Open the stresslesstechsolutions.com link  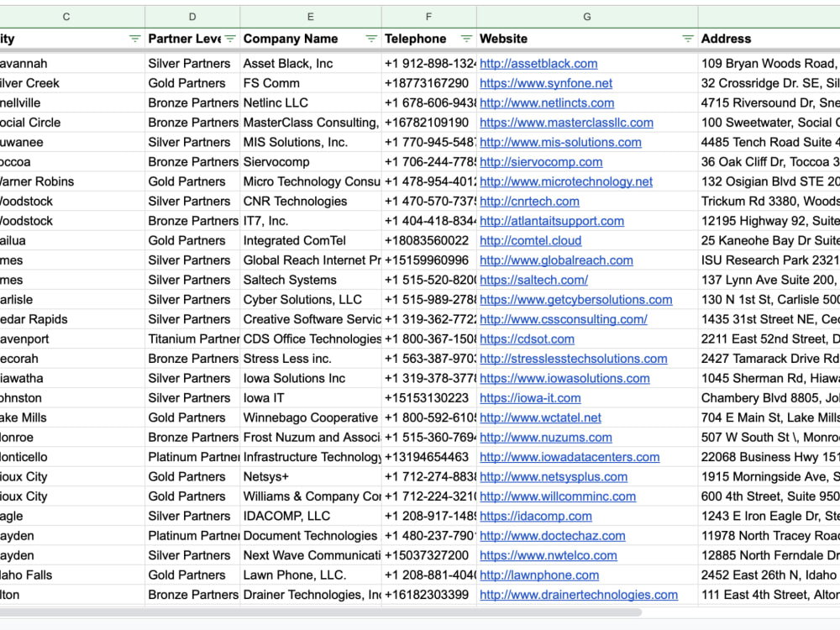point(573,359)
